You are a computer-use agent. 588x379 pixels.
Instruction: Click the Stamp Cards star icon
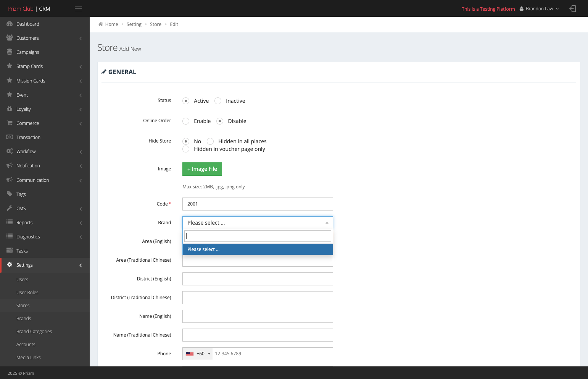click(10, 66)
